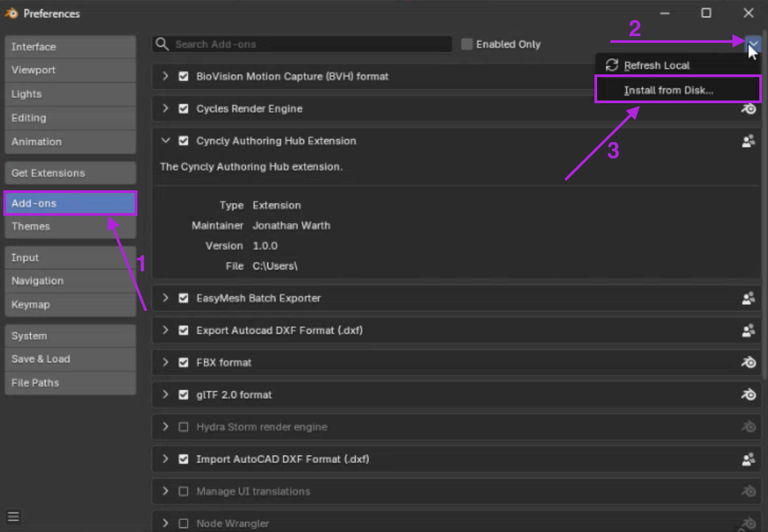
Task: Click community users icon on Cyncly Authoring Hub row
Action: [749, 141]
